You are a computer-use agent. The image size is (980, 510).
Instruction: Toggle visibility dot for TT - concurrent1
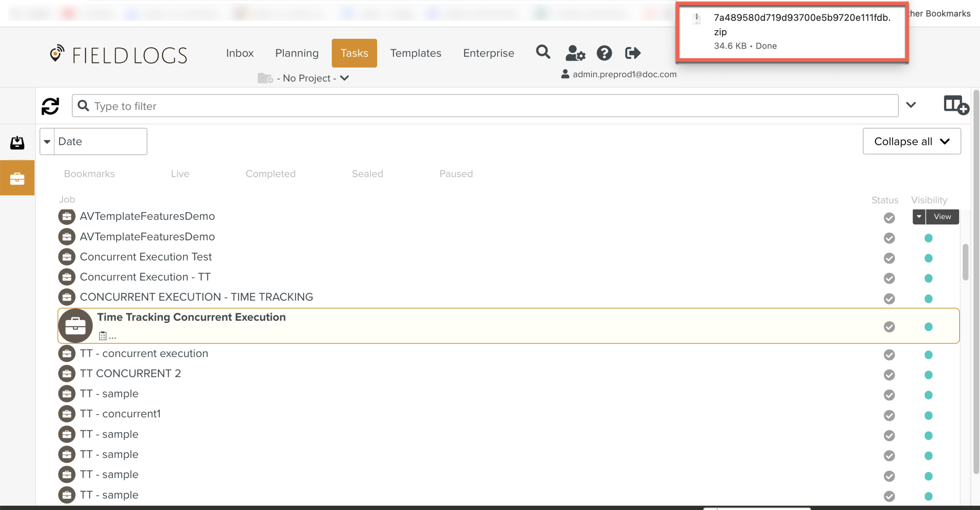click(928, 415)
